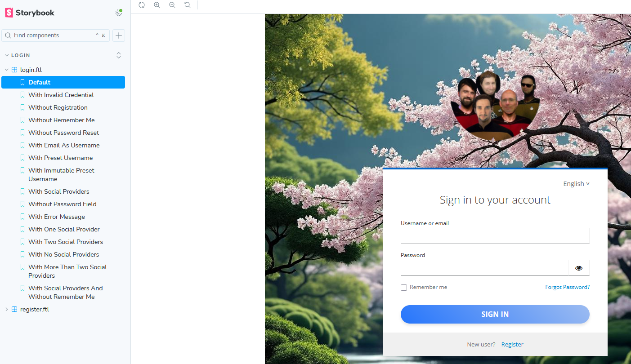Click the zoom in toolbar icon

[x=157, y=5]
